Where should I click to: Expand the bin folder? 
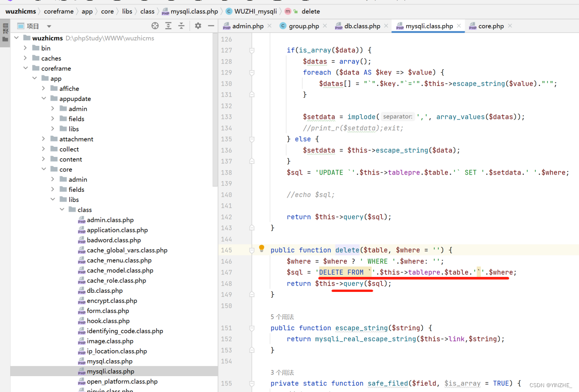point(26,48)
